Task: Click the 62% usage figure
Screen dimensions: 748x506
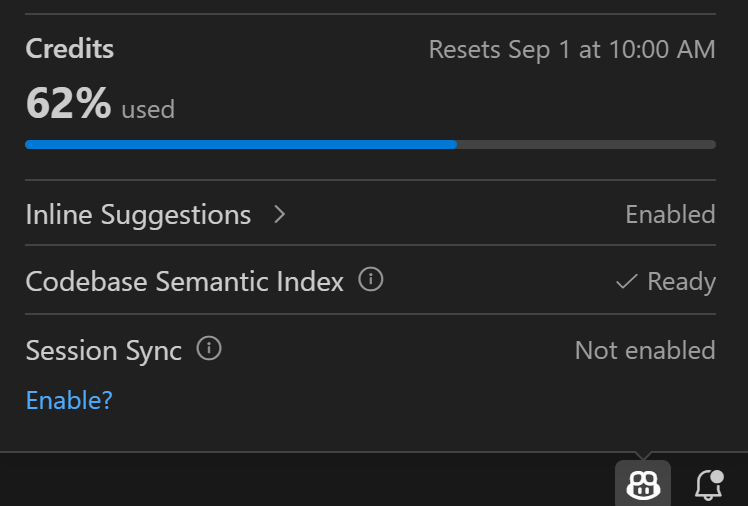Action: pos(68,103)
